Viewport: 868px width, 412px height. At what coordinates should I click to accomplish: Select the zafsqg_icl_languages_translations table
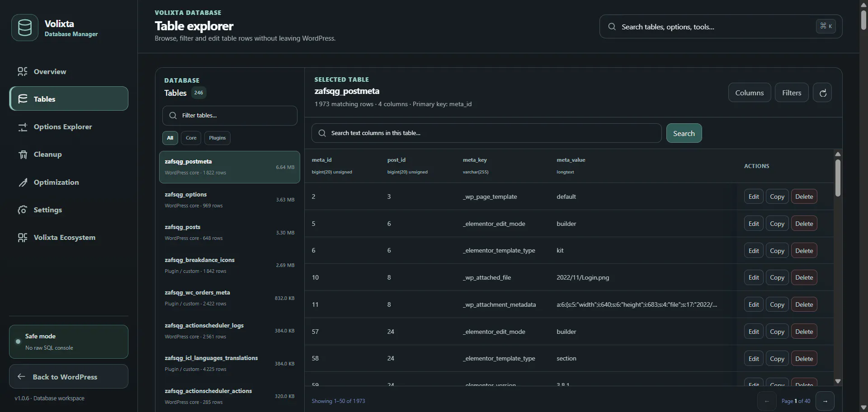(x=230, y=363)
